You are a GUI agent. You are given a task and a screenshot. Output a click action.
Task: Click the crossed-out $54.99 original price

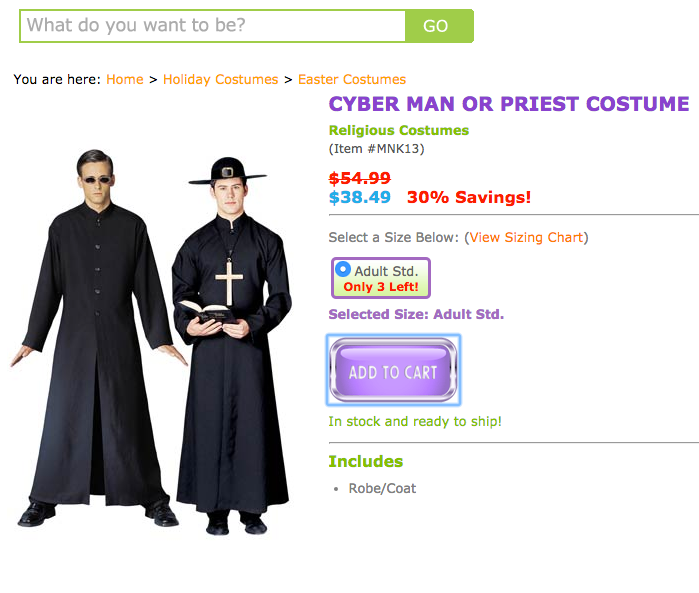point(359,178)
